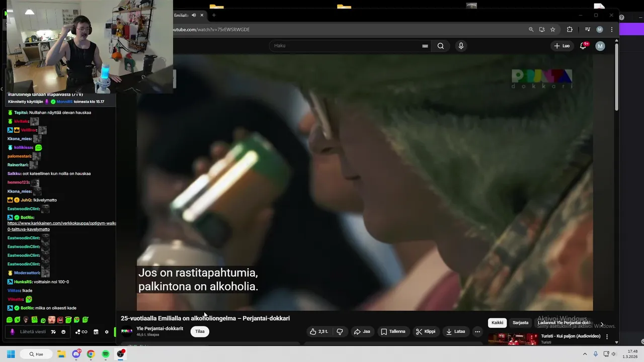
Task: Open YouTube notifications bell
Action: pyautogui.click(x=583, y=46)
